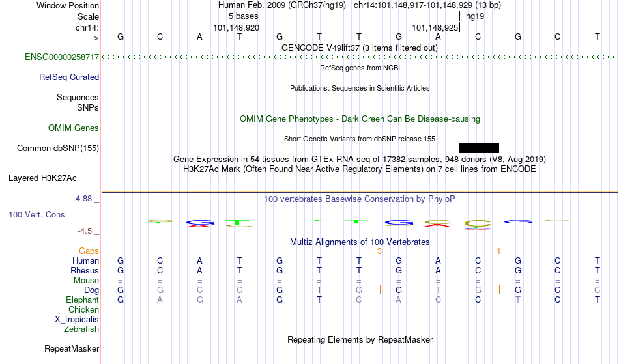Click the Scale label on the left
619x364 pixels.
[x=88, y=16]
